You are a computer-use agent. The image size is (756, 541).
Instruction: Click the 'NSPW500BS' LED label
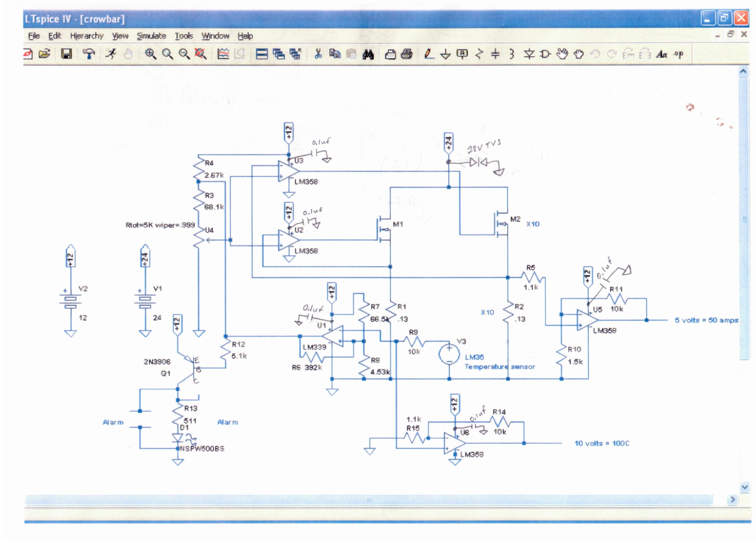pyautogui.click(x=202, y=449)
